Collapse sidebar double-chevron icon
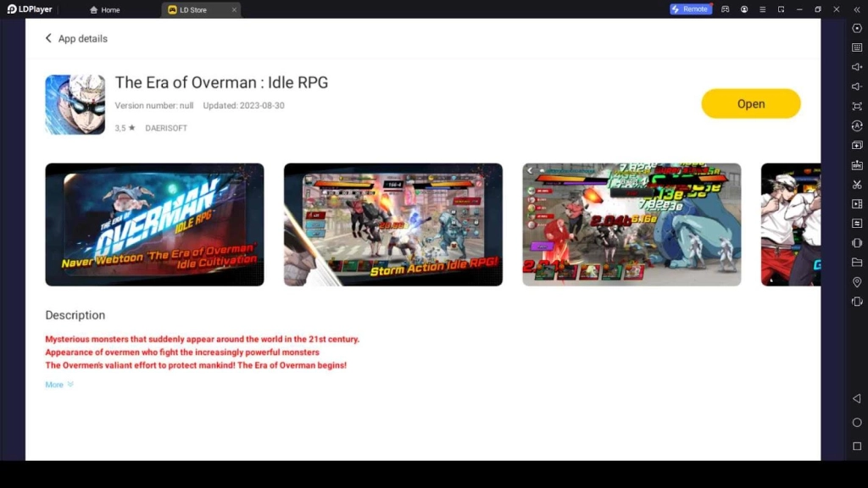This screenshot has height=488, width=868. 857,9
